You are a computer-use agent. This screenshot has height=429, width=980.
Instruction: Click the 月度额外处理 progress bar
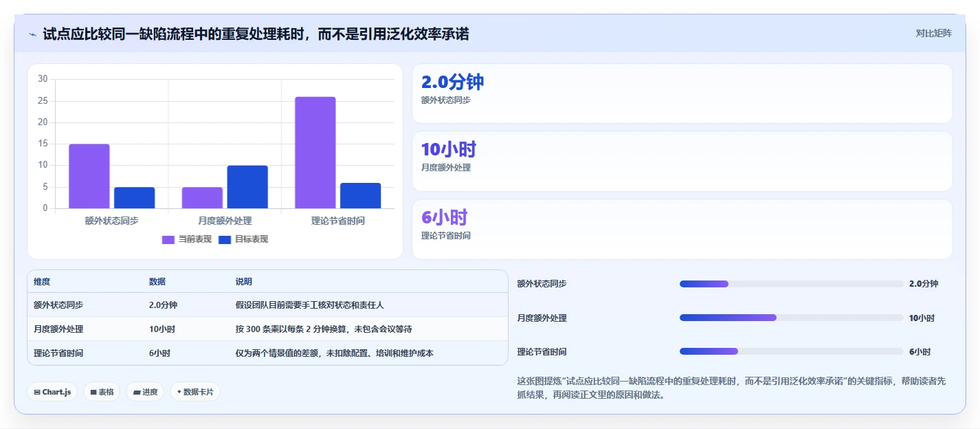(791, 318)
